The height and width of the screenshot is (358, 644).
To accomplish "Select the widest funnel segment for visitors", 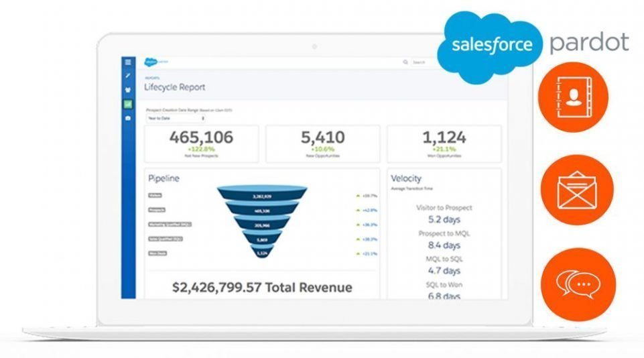I will (x=262, y=194).
